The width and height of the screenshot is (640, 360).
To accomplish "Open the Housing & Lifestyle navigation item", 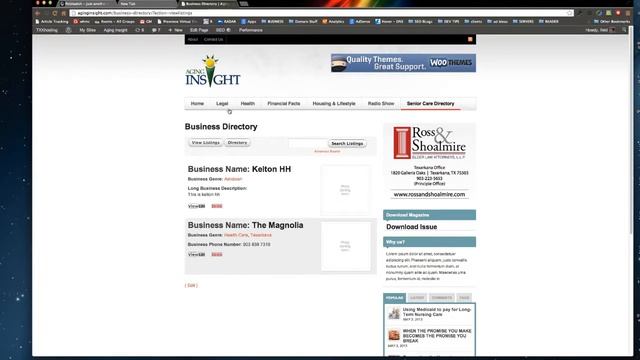I will coord(334,104).
